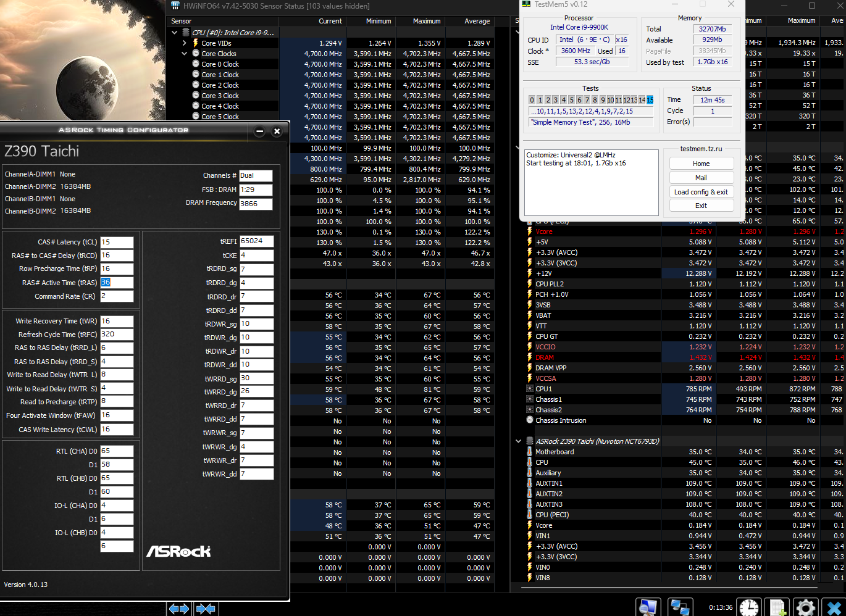
Task: Click the TestMem5 log text area
Action: [591, 182]
